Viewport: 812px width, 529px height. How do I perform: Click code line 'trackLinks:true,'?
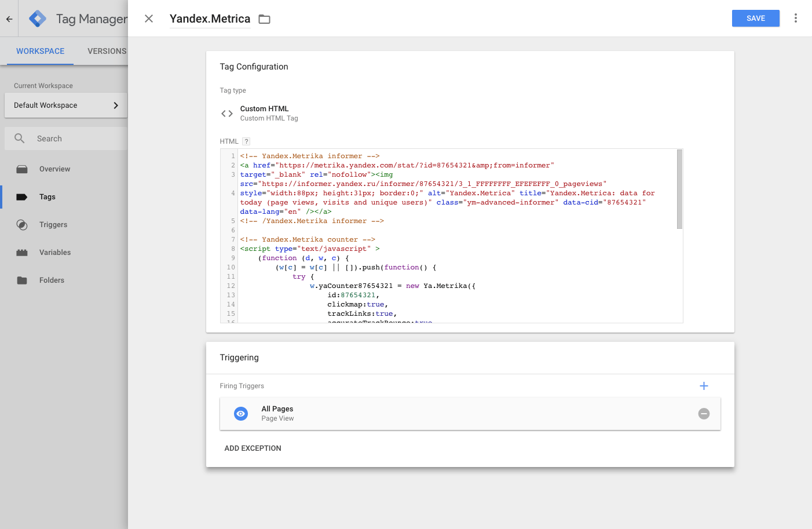362,313
